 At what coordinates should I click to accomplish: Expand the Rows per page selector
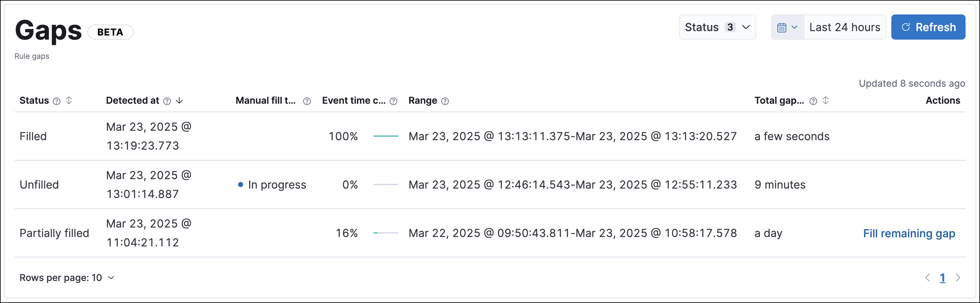[67, 278]
